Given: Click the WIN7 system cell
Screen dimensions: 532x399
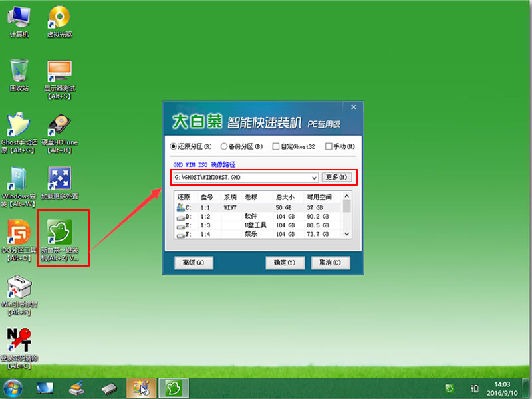Looking at the screenshot, I should point(230,207).
